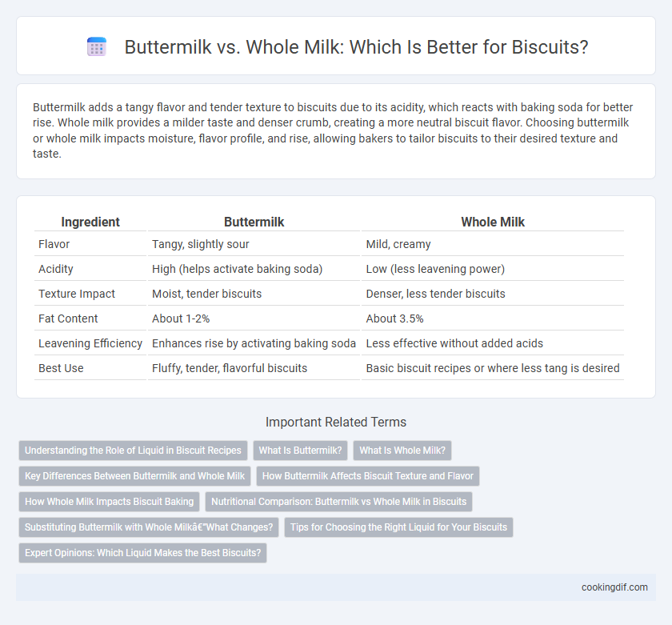
Task: Click the 'Leavening Efficiency' row label
Action: point(90,343)
